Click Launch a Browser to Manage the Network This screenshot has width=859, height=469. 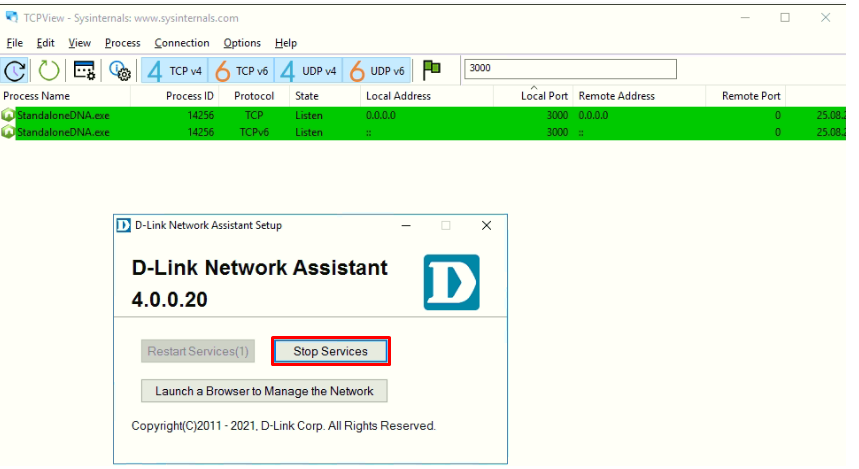(x=264, y=391)
